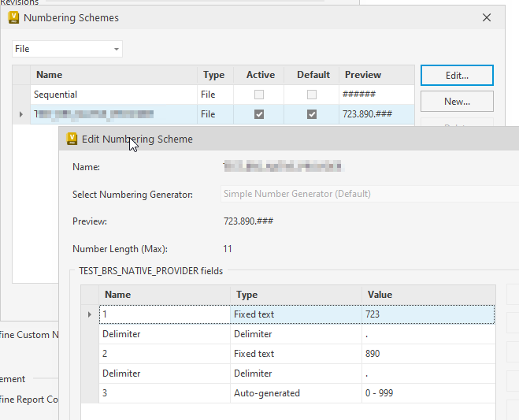Click the Type column header in fields table
The width and height of the screenshot is (519, 420).
coord(296,295)
